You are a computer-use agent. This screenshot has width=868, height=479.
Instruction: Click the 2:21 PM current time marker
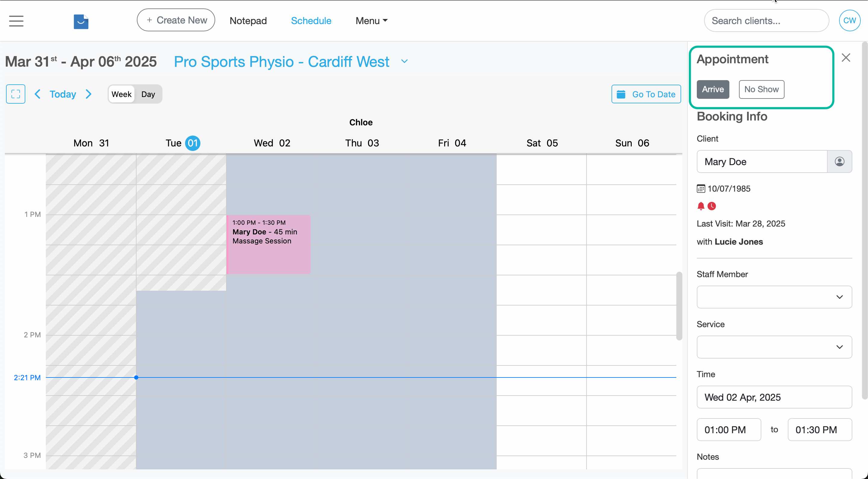[27, 377]
